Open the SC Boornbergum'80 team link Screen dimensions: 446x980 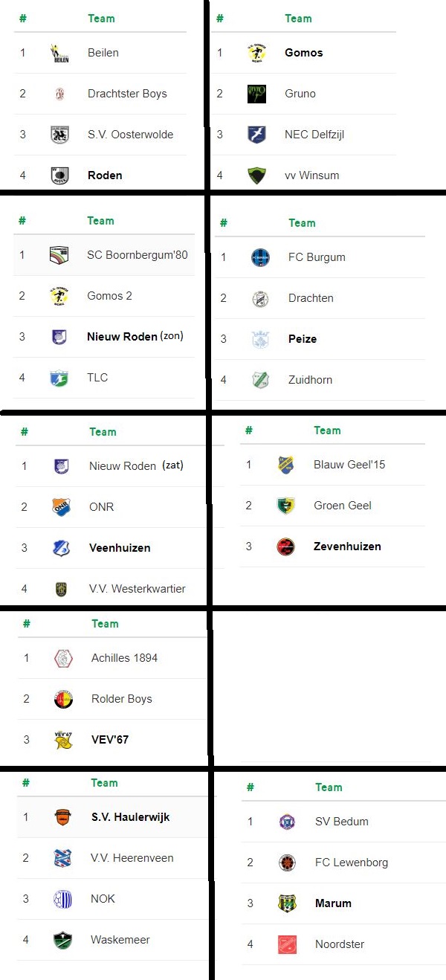click(x=138, y=255)
